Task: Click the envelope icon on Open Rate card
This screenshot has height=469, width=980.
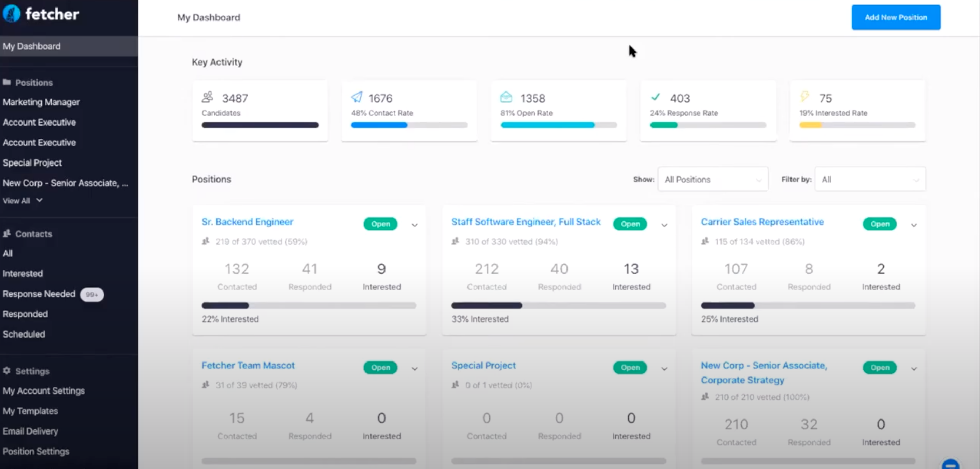Action: [x=506, y=97]
